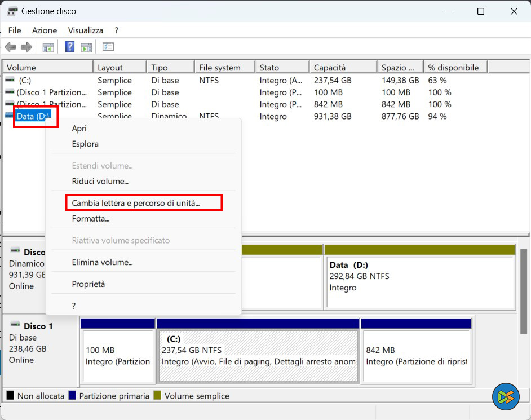The height and width of the screenshot is (420, 531).
Task: Click the colorful logo icon bottom right
Action: click(505, 397)
